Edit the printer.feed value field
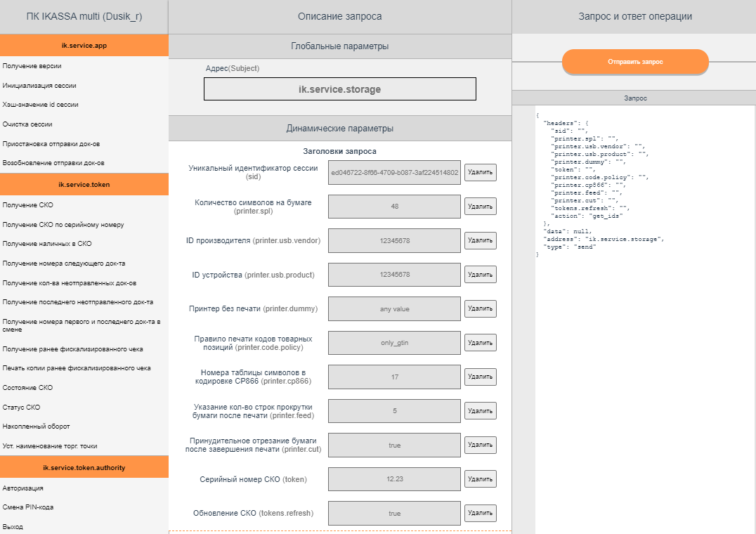 coord(394,411)
